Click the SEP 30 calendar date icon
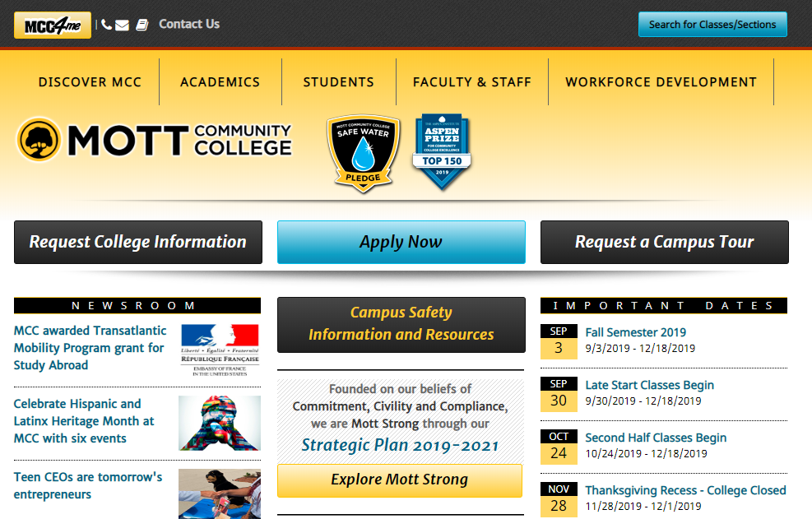The image size is (812, 519). (559, 394)
